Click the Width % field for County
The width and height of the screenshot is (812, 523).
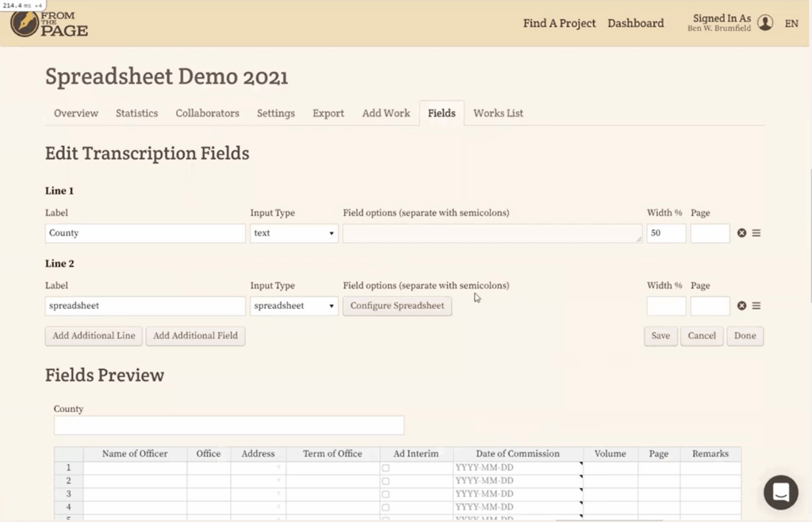coord(666,233)
